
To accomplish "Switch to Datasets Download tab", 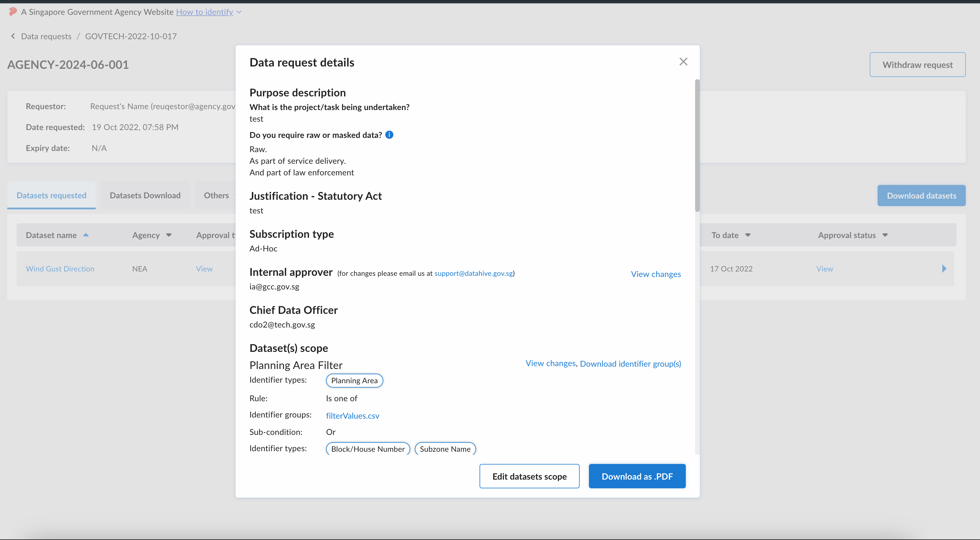I will tap(145, 195).
